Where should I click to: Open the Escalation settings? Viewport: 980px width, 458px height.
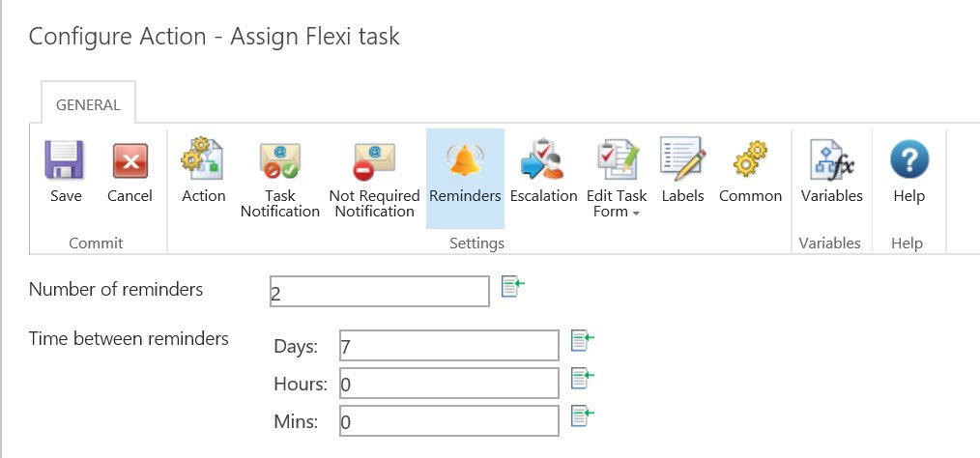pyautogui.click(x=543, y=160)
